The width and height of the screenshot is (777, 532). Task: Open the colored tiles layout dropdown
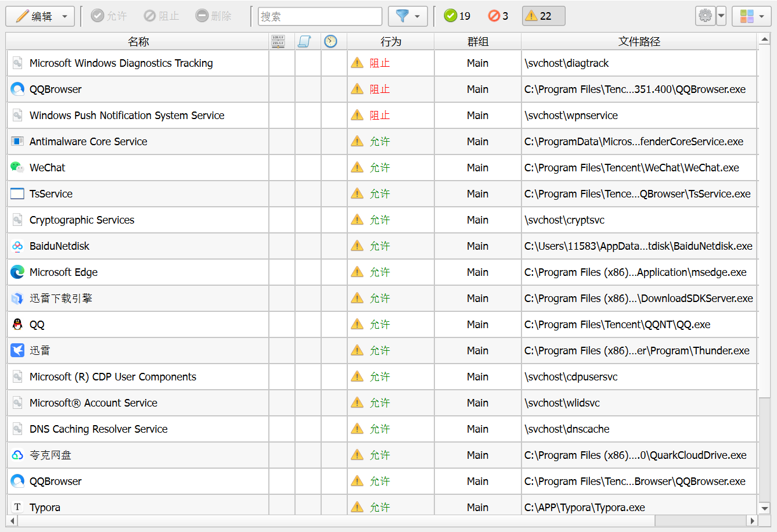tap(751, 16)
